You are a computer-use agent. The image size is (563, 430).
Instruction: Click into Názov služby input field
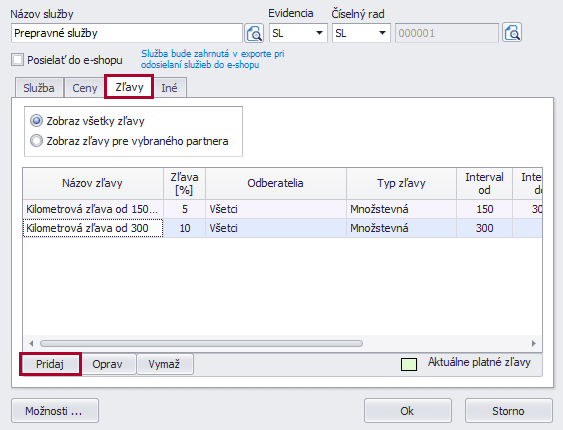[127, 33]
